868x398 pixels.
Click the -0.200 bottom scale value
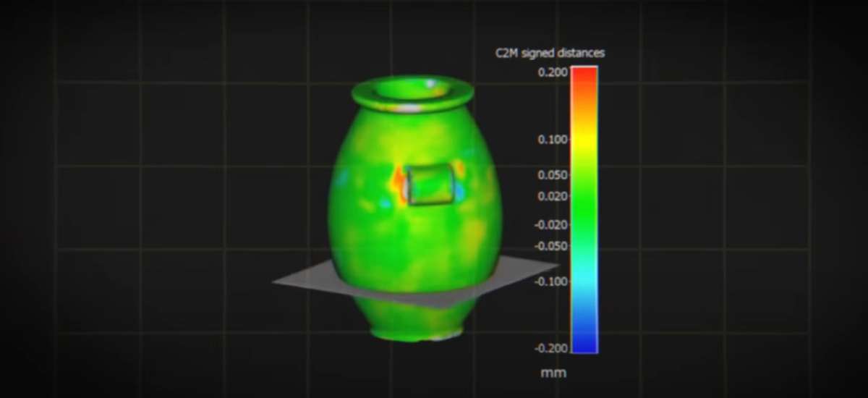pos(550,348)
